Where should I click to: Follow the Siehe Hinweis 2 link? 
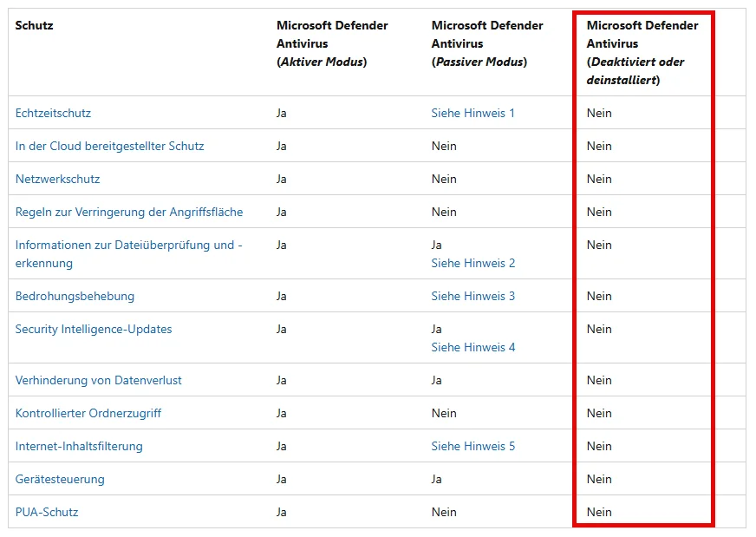(473, 263)
